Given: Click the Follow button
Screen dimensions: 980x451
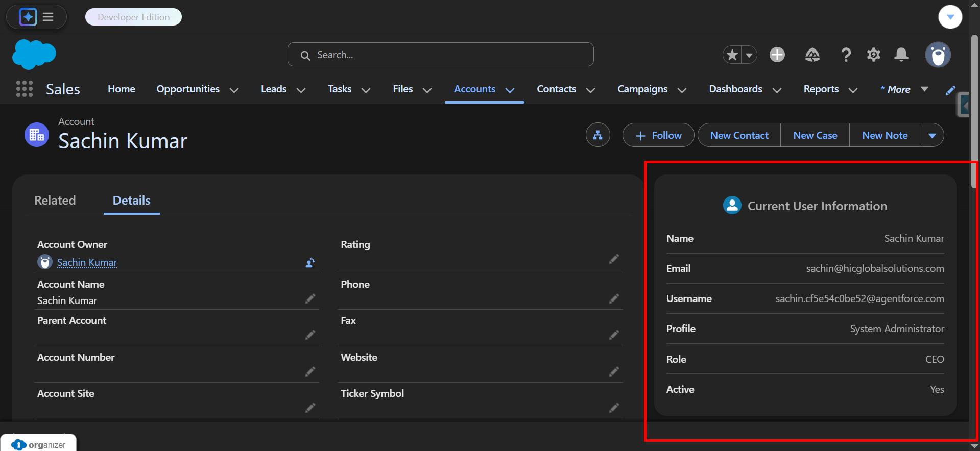Looking at the screenshot, I should pos(658,135).
